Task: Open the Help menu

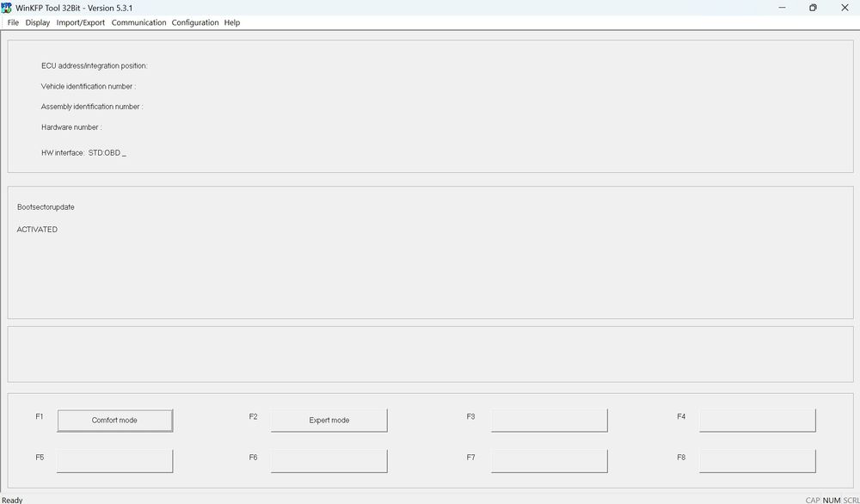Action: pyautogui.click(x=232, y=22)
